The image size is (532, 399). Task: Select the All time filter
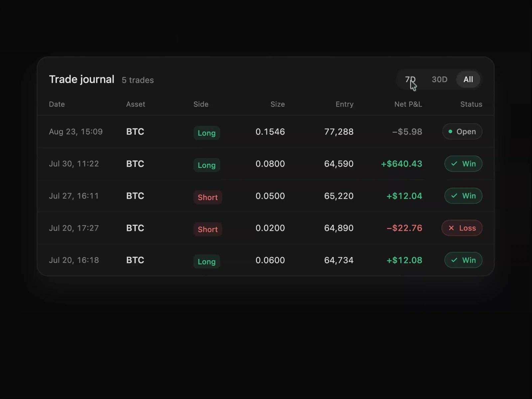click(x=468, y=79)
